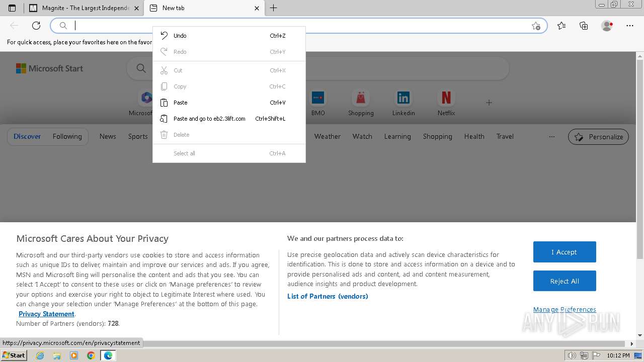Open the Learning category
644x362 pixels.
pos(397,136)
